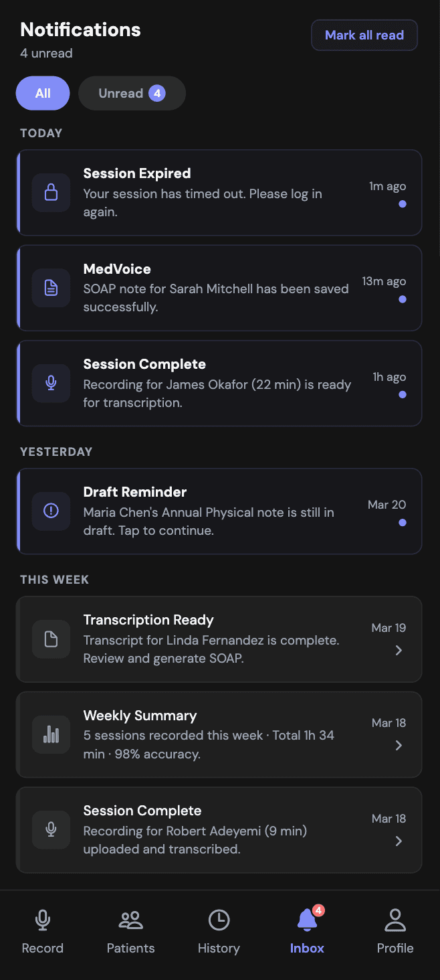Image resolution: width=440 pixels, height=980 pixels.
Task: Open the Record microphone icon in bottom navigation
Action: [x=42, y=920]
